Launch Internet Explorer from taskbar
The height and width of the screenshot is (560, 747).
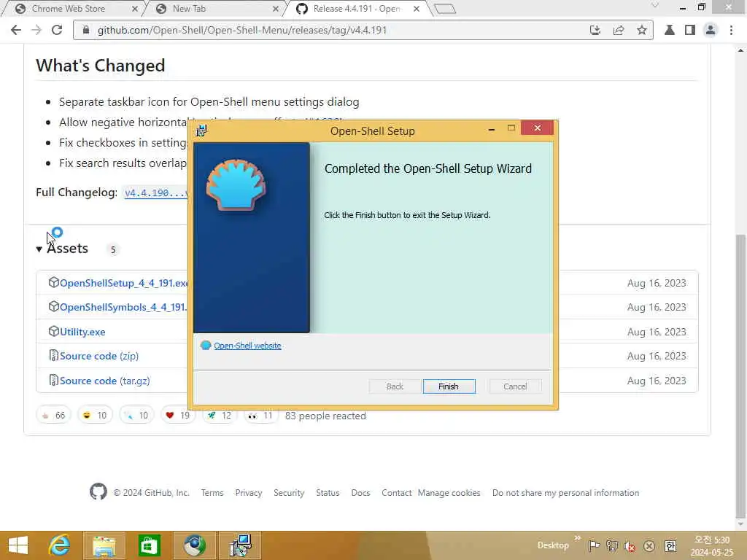[x=60, y=545]
